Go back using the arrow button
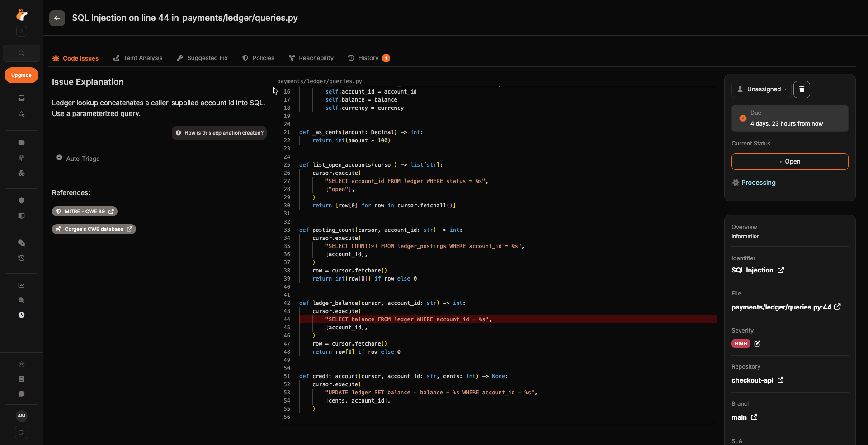This screenshot has height=445, width=868. point(57,18)
